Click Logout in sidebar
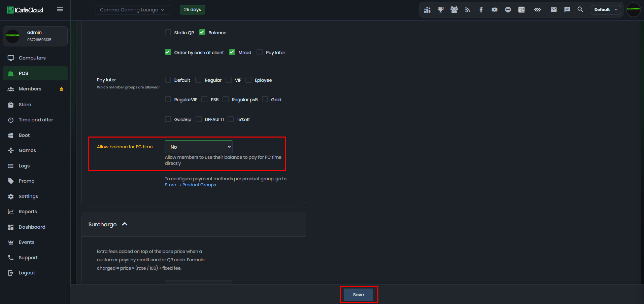 click(x=35, y=273)
